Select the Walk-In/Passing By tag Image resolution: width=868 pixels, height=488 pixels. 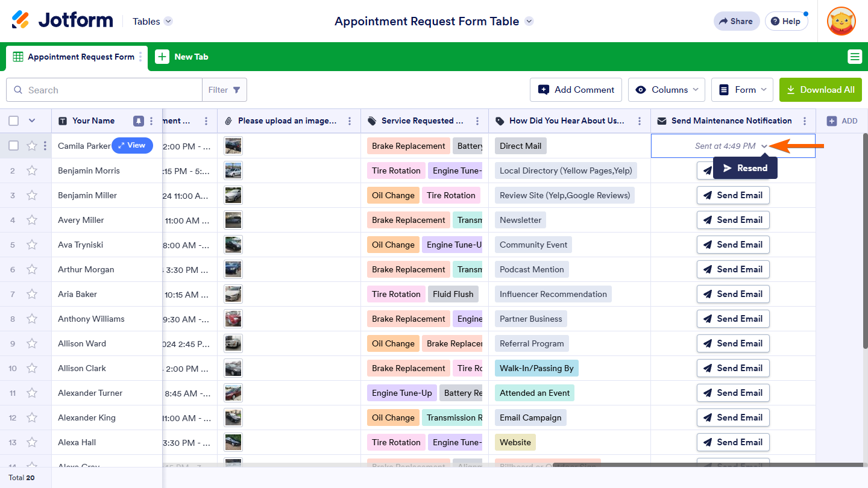536,368
